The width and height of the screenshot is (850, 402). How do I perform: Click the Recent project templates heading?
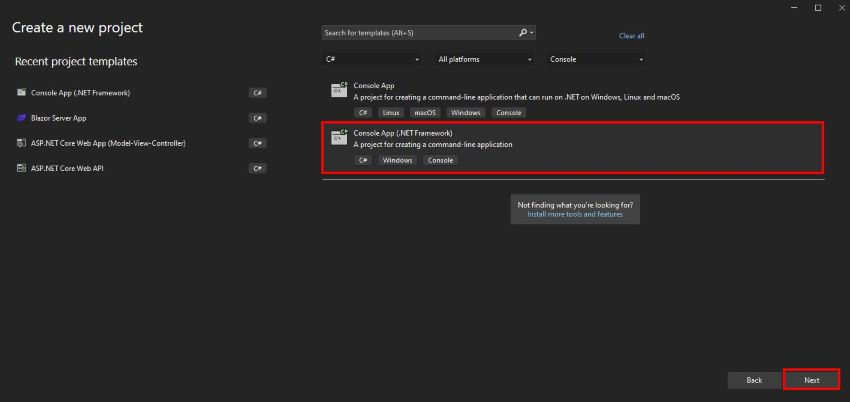76,61
